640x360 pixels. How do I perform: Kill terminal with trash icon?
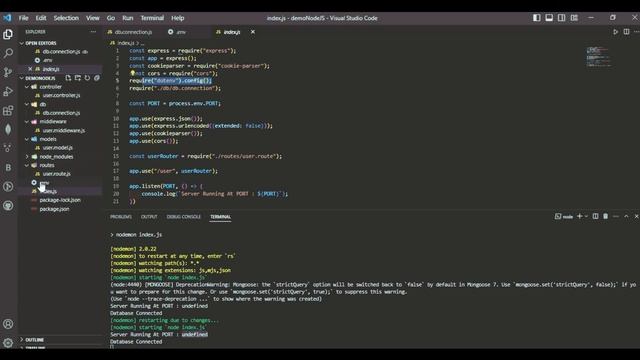pyautogui.click(x=605, y=216)
